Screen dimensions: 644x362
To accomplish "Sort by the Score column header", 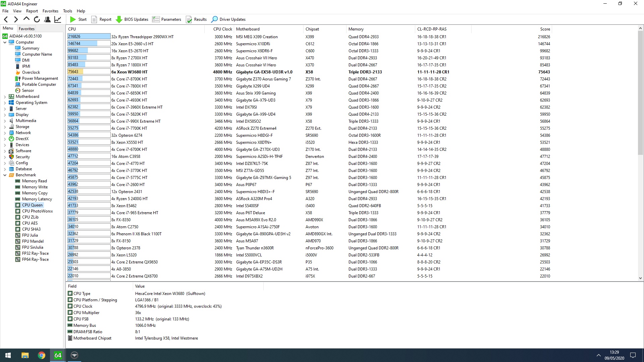I will (x=545, y=29).
